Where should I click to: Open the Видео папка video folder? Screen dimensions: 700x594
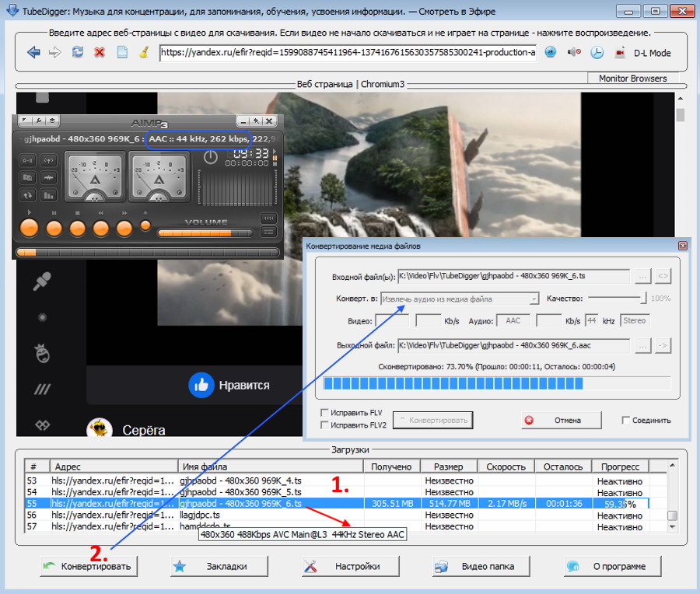[x=481, y=566]
